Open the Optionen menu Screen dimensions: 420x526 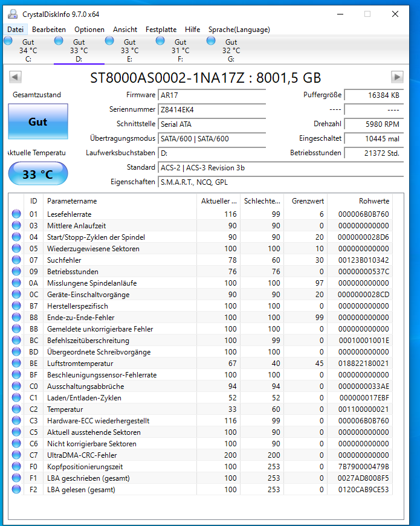(x=89, y=30)
